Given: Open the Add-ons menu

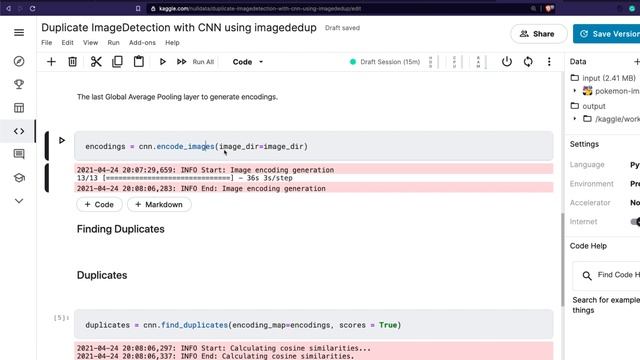Looking at the screenshot, I should pyautogui.click(x=142, y=42).
